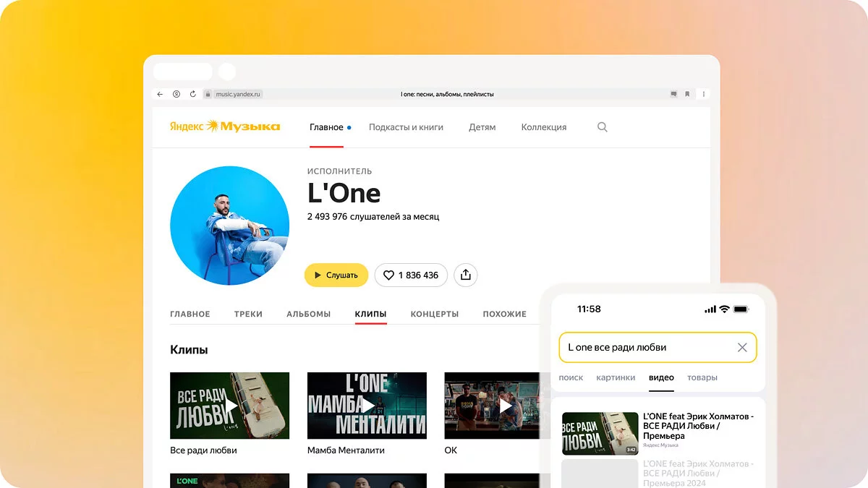Click the music.yandex.ru address field
The width and height of the screenshot is (868, 488).
click(237, 94)
